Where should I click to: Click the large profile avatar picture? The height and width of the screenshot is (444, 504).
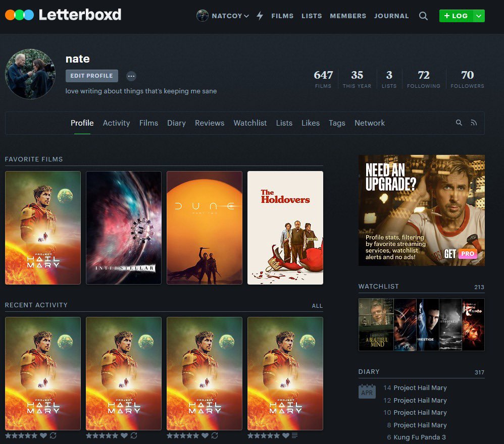(30, 74)
